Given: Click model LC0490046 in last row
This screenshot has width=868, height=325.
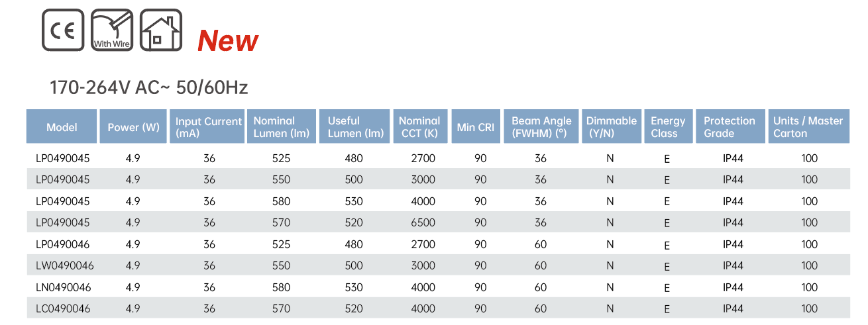Looking at the screenshot, I should (x=64, y=308).
